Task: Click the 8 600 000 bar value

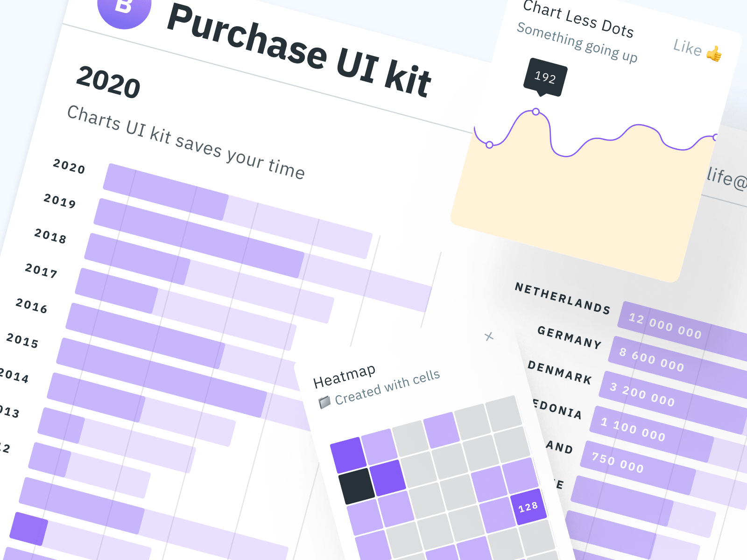Action: (x=652, y=359)
